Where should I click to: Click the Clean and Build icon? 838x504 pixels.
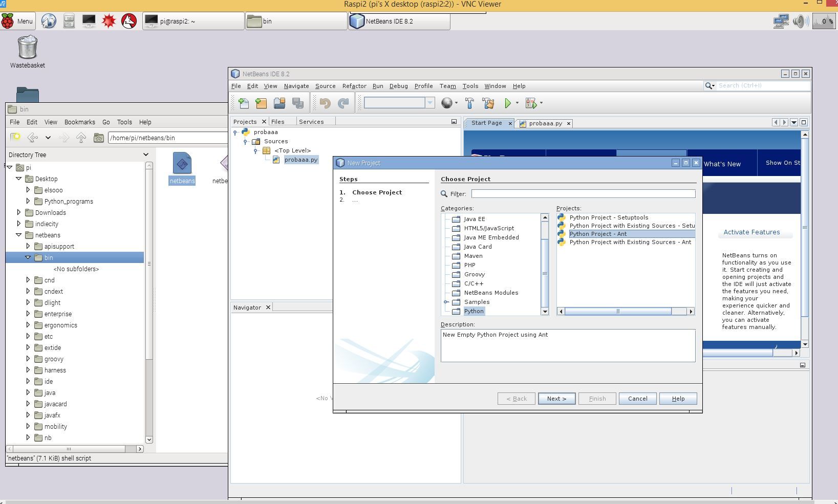[488, 103]
